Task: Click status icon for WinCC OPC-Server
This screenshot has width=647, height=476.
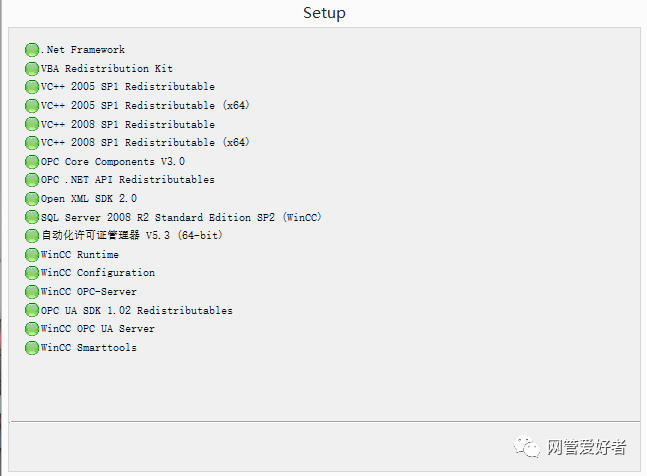Action: 33,292
